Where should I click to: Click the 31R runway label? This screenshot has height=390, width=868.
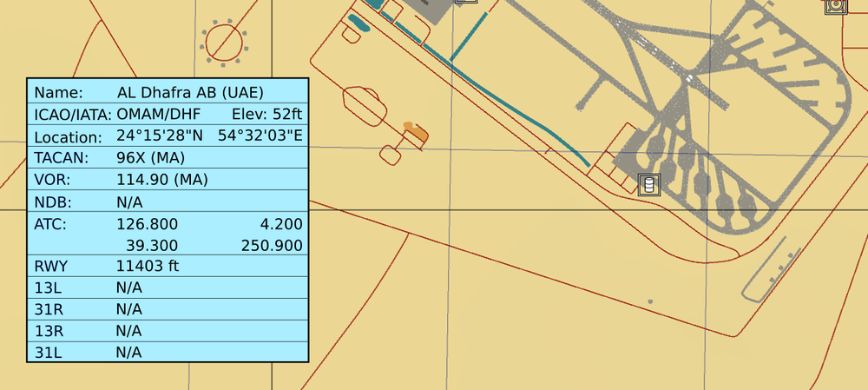[x=49, y=309]
